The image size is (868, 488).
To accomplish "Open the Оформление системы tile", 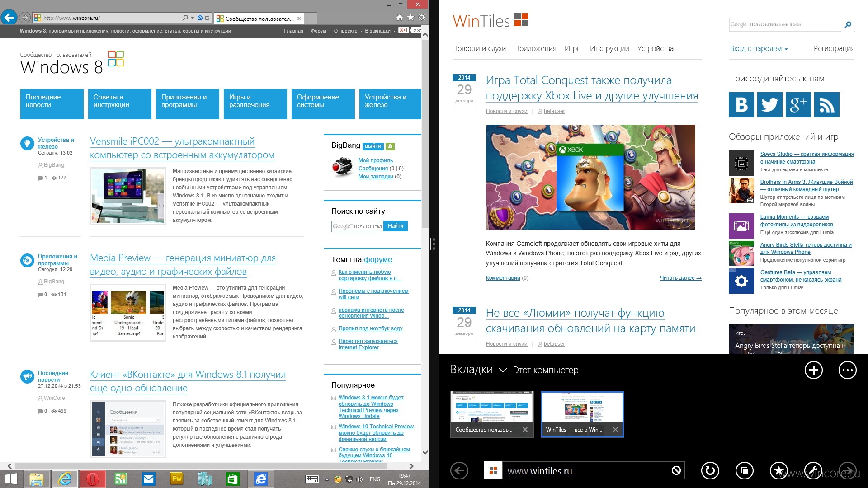I will click(x=323, y=104).
